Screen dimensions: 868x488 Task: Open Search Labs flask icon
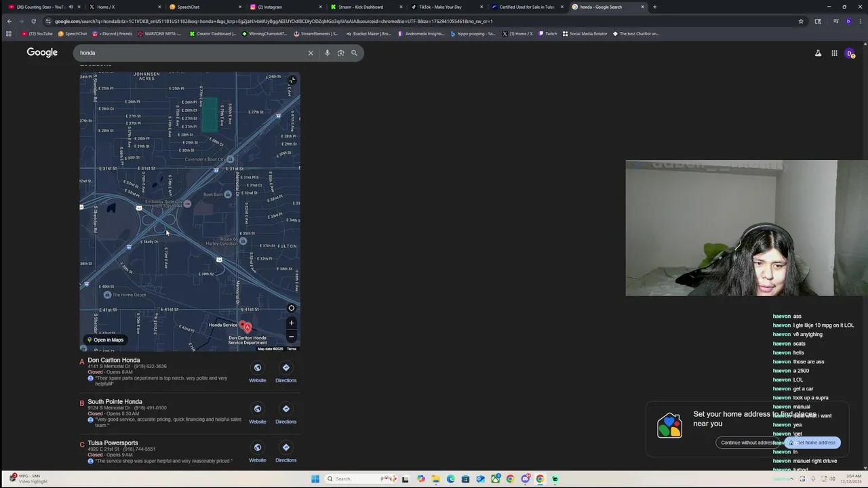coord(818,53)
